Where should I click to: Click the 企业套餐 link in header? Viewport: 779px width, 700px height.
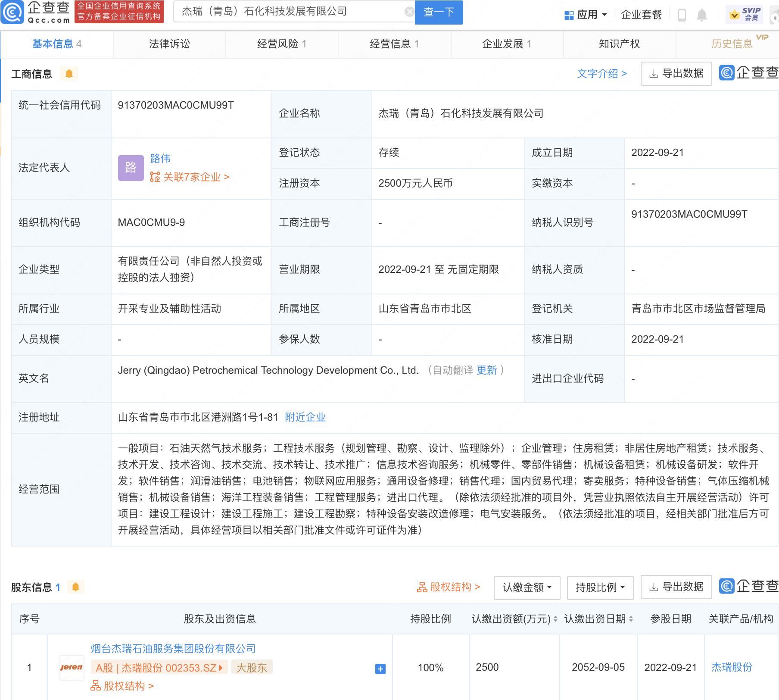pyautogui.click(x=641, y=15)
